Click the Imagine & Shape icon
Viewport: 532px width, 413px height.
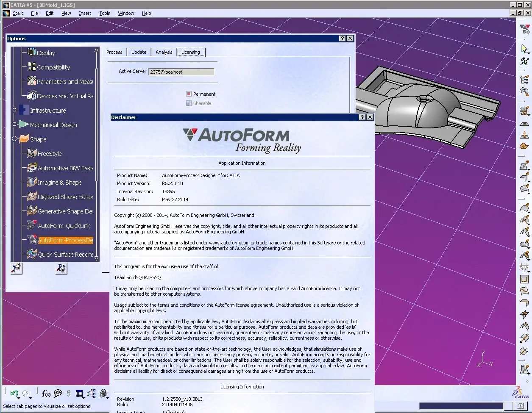click(x=32, y=182)
